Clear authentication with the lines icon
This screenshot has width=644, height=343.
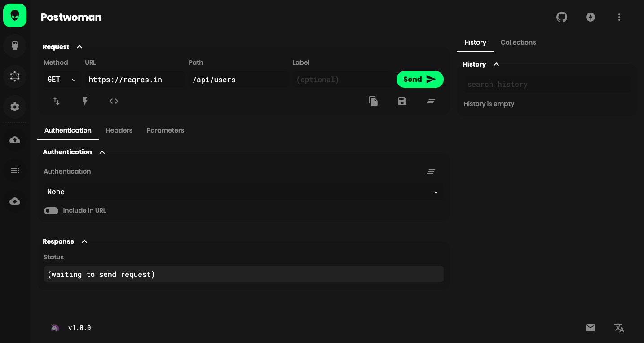(x=431, y=171)
